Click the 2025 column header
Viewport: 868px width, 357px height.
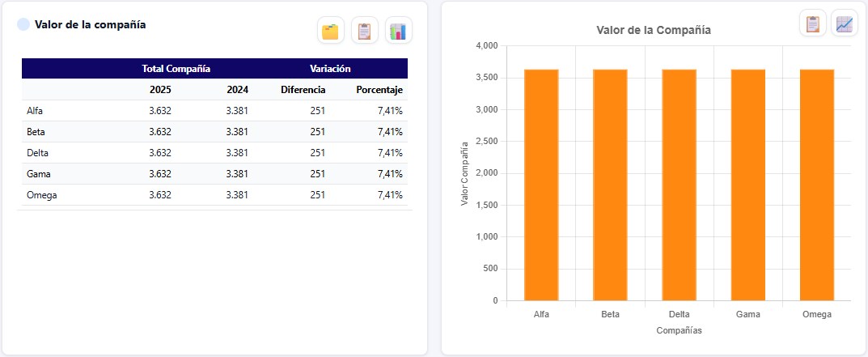pyautogui.click(x=160, y=90)
